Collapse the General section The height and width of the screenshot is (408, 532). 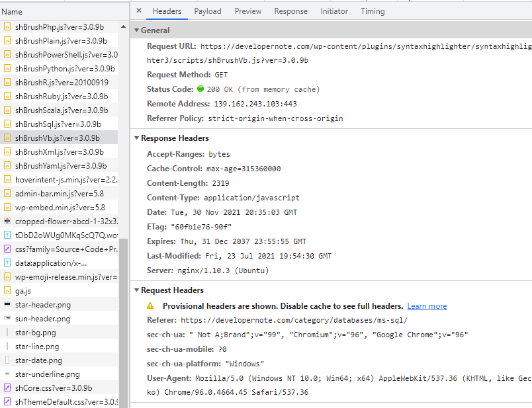point(136,30)
